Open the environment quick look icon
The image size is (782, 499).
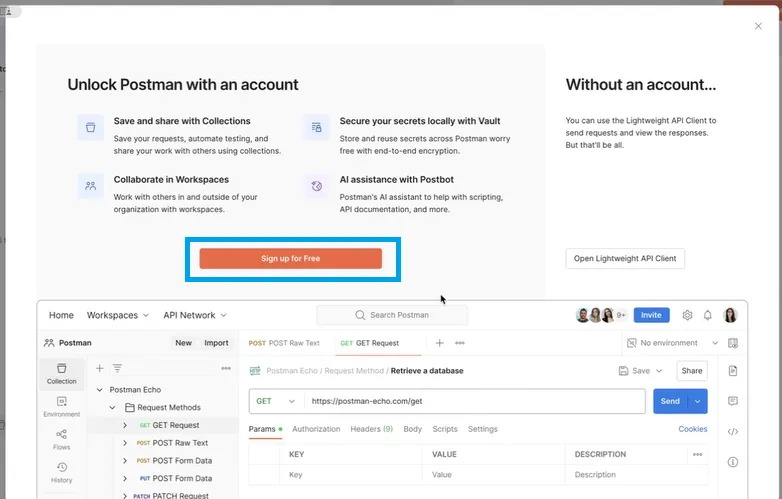click(733, 343)
